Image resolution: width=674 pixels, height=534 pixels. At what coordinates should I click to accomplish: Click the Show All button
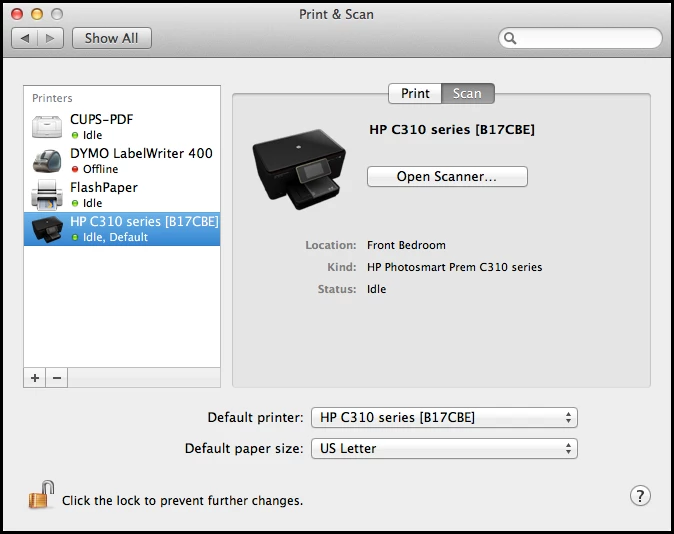click(x=112, y=38)
